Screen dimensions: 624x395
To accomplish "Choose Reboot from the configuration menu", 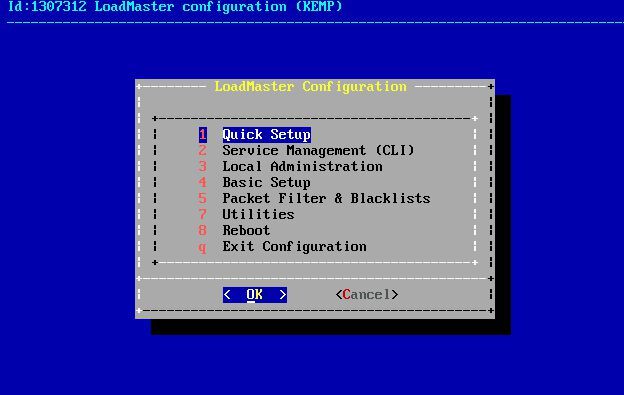I will tap(246, 230).
